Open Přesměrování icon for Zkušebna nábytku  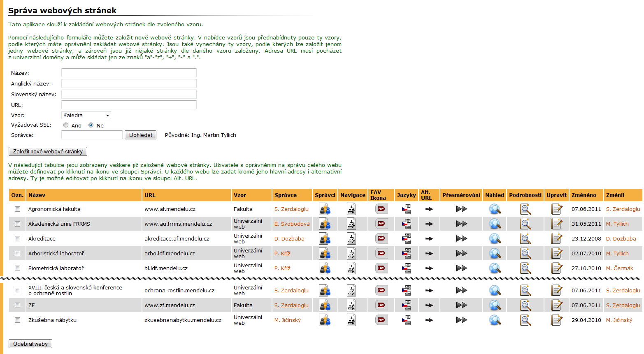pos(462,320)
